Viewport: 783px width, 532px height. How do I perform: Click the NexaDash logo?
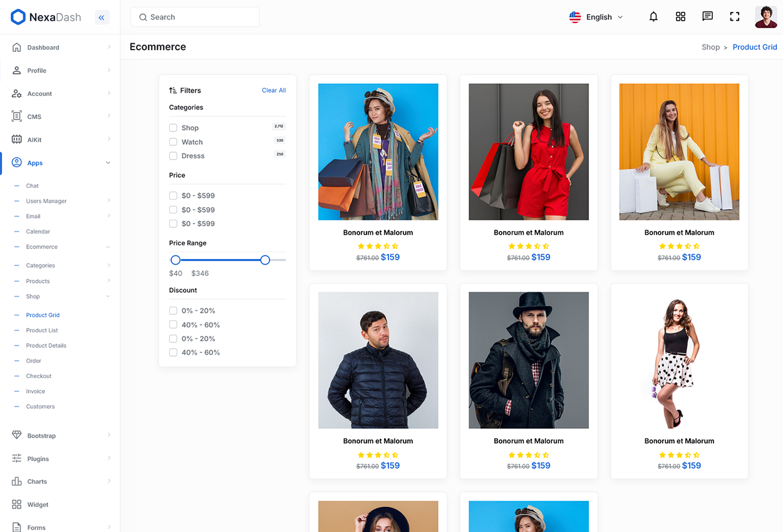point(46,18)
